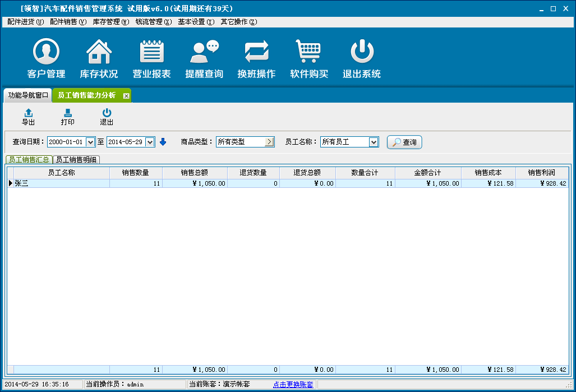
Task: Open 库存状况 inventory status house icon
Action: coord(99,52)
